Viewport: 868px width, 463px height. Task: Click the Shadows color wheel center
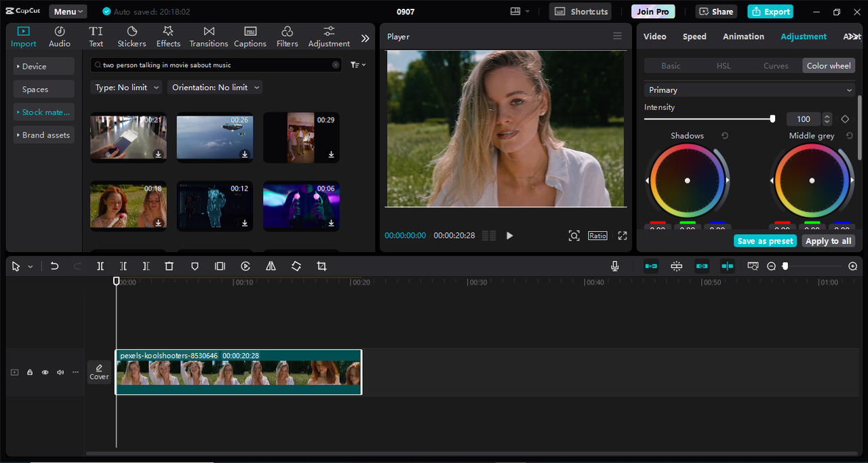pyautogui.click(x=687, y=180)
